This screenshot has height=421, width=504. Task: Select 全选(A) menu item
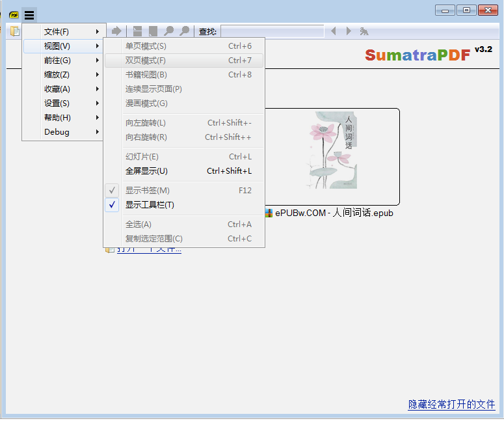click(184, 224)
